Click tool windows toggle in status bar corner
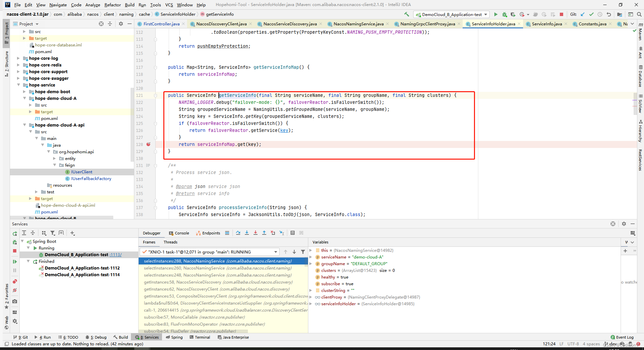 [6, 344]
